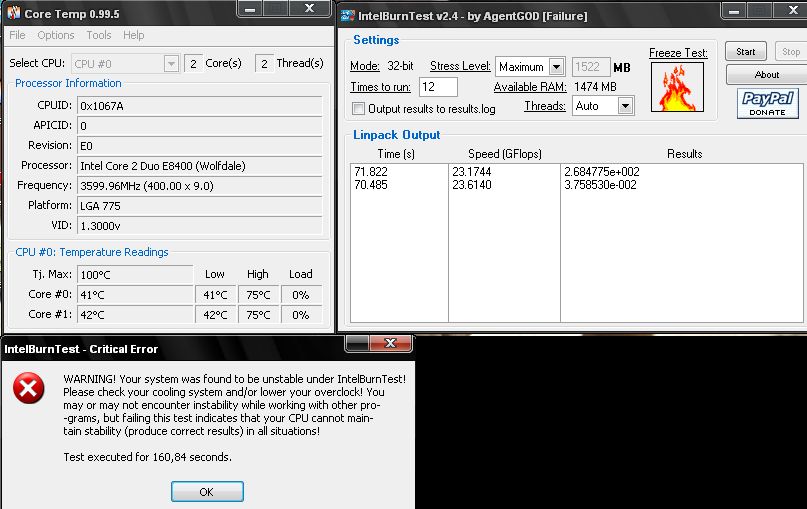This screenshot has width=807, height=509.
Task: Close the Critical Error dialog with X
Action: (390, 343)
